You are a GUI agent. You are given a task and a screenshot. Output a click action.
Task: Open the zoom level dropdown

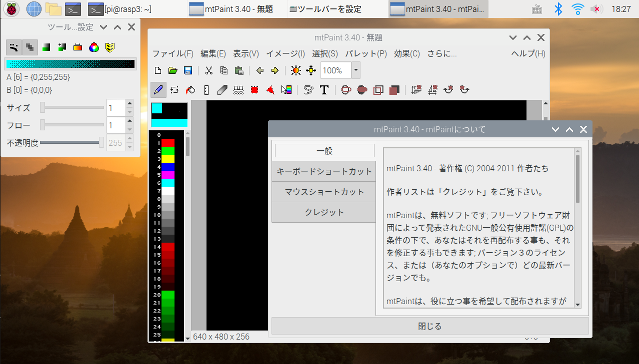point(355,70)
